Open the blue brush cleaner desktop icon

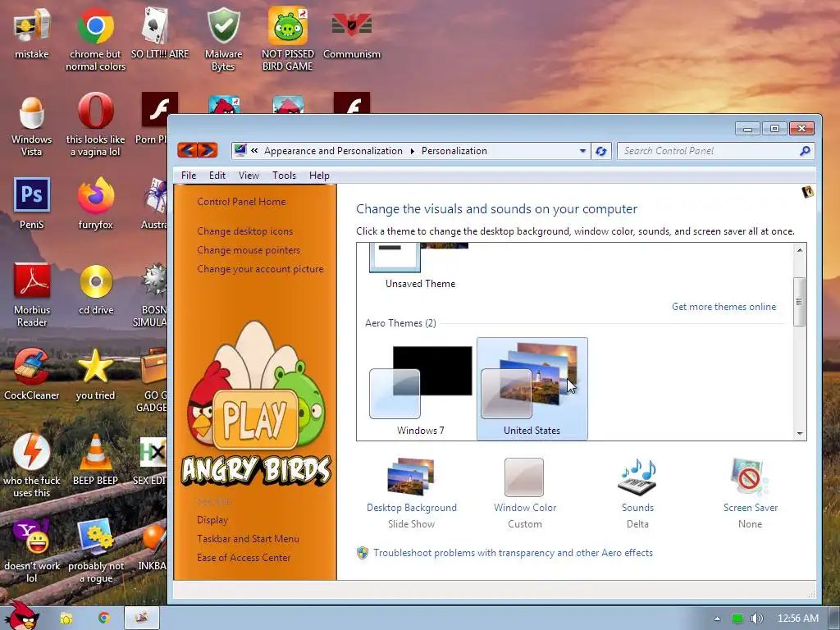32,367
